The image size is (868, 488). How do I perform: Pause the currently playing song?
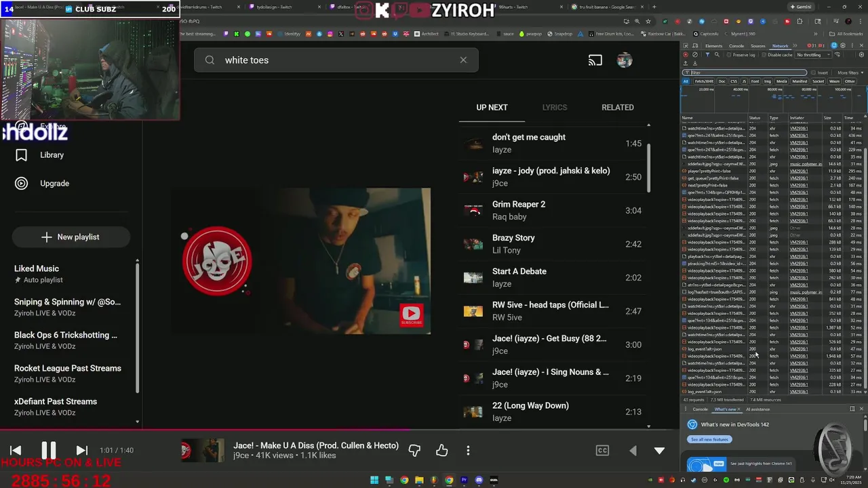pyautogui.click(x=48, y=450)
